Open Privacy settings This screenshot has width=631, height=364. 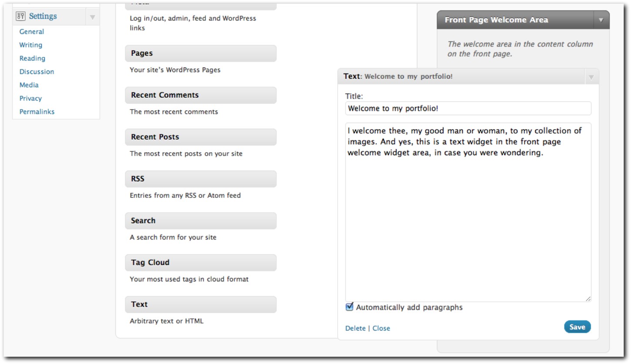tap(30, 98)
